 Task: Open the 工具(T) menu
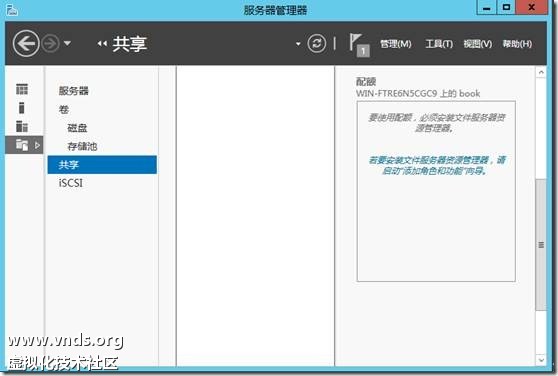pyautogui.click(x=439, y=44)
